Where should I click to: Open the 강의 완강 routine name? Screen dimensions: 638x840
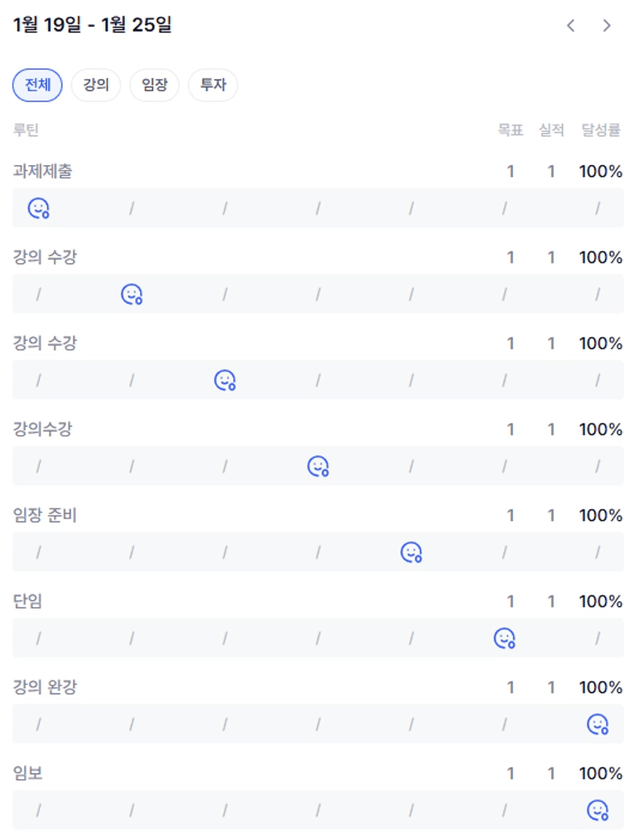click(45, 687)
